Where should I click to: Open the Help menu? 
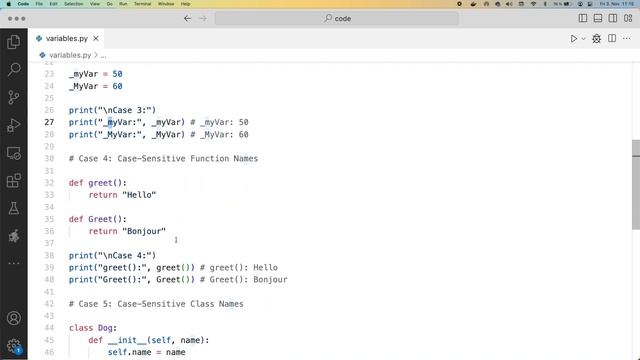[185, 4]
